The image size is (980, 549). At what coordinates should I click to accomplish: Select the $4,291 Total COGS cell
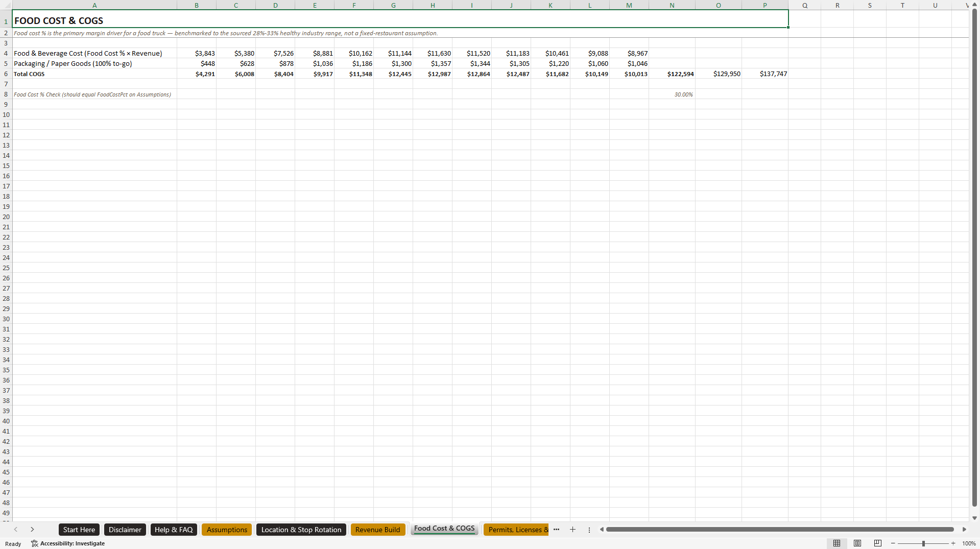click(197, 74)
